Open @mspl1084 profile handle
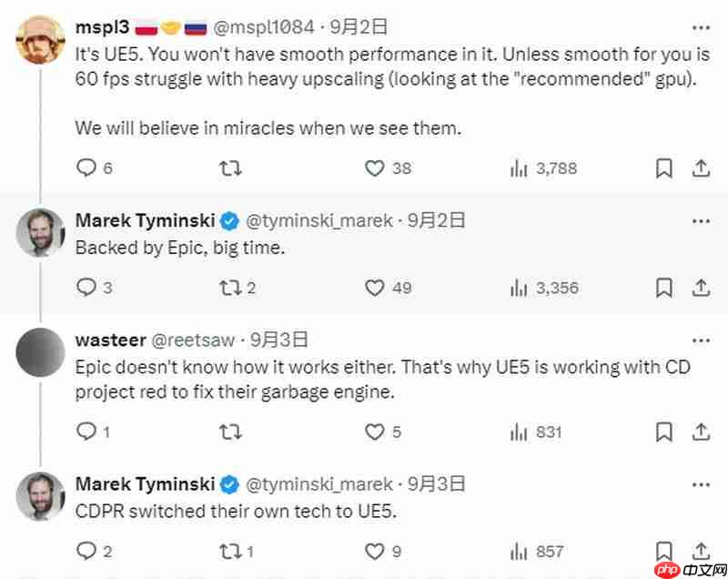Image resolution: width=728 pixels, height=579 pixels. [x=263, y=25]
